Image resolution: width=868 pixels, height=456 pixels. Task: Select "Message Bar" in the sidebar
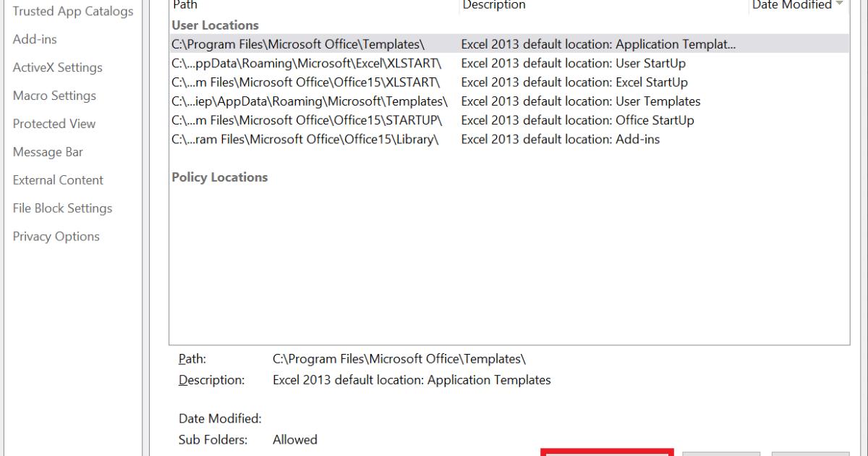click(48, 151)
